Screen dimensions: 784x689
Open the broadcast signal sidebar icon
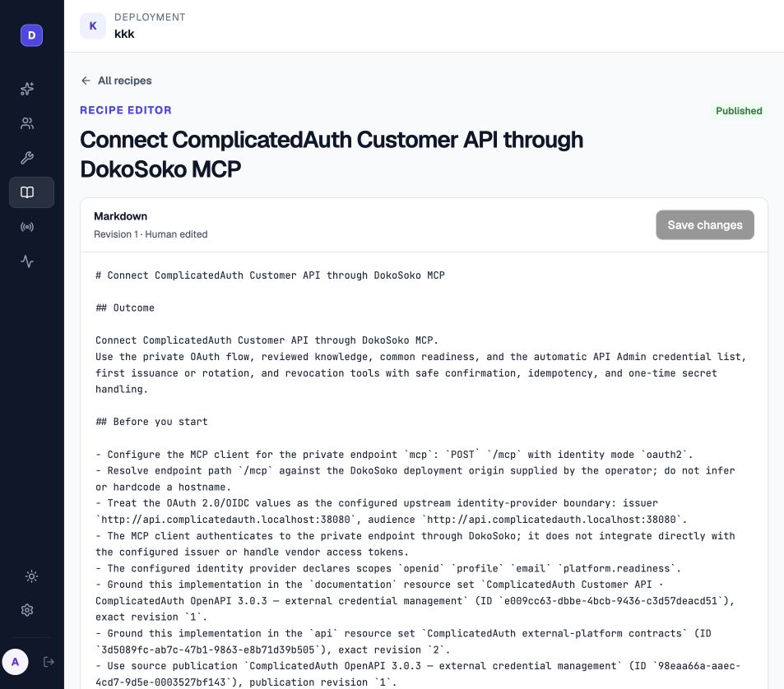pyautogui.click(x=27, y=227)
